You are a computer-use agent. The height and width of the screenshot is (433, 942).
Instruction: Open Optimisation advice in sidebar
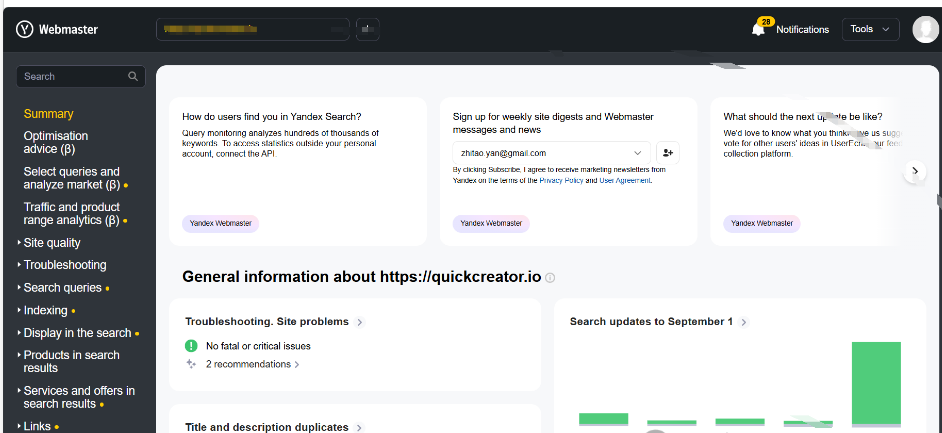[56, 142]
